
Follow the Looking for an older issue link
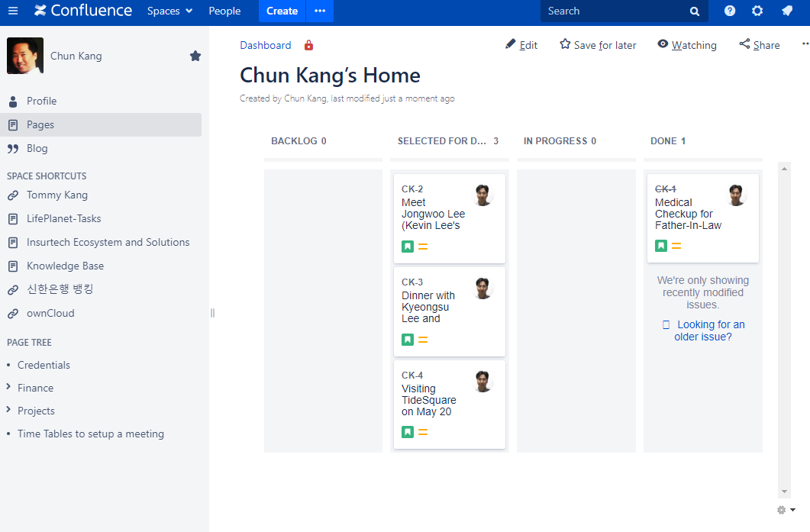709,330
